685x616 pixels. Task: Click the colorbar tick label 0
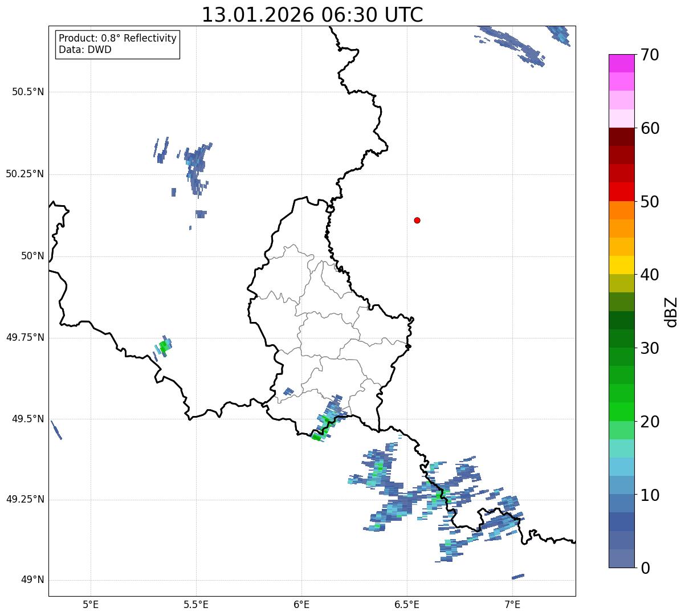tap(645, 568)
